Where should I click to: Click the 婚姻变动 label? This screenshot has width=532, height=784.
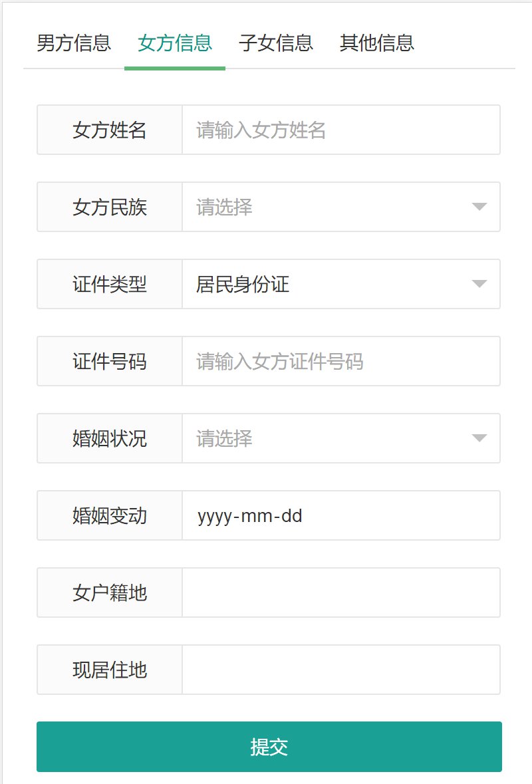110,516
